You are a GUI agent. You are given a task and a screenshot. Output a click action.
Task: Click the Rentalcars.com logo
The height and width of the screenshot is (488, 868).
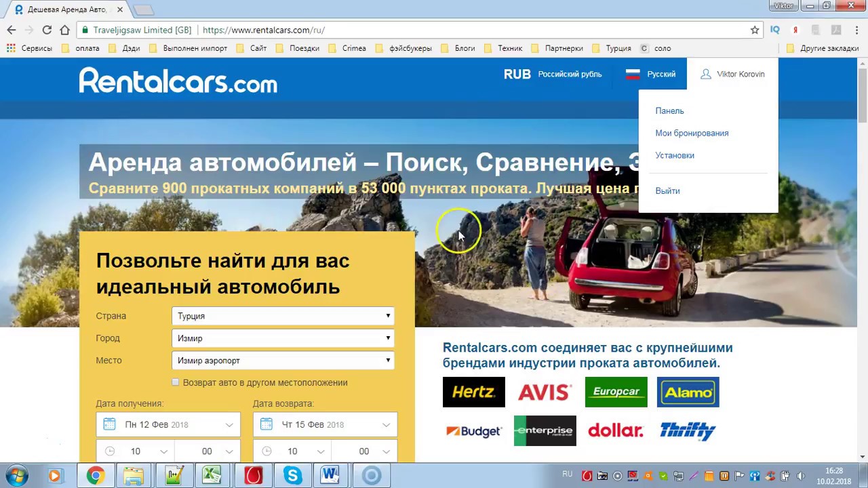click(x=178, y=81)
